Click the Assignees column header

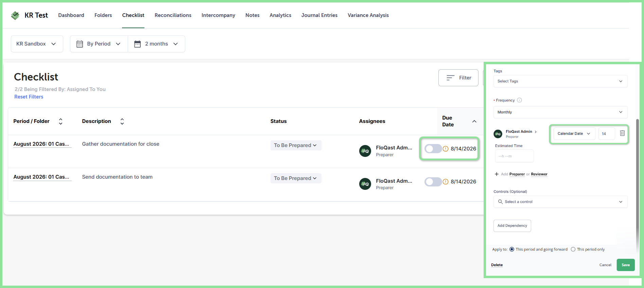372,121
